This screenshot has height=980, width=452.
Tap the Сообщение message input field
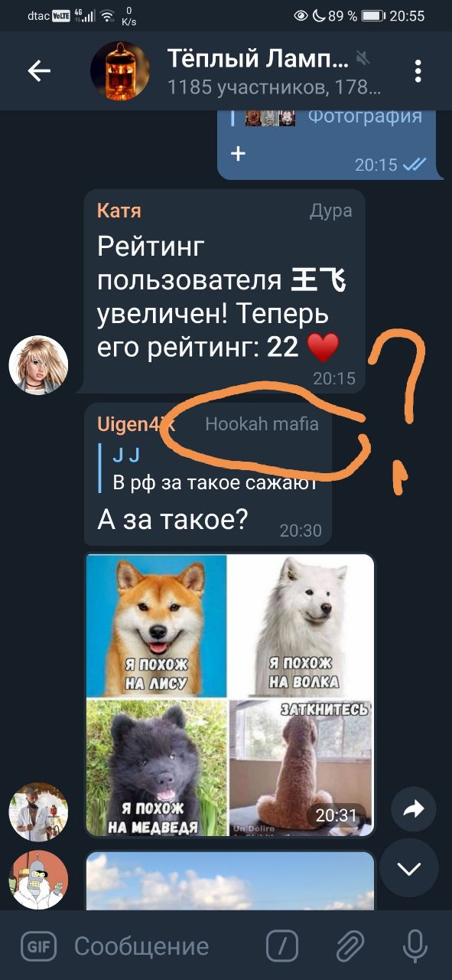[141, 946]
